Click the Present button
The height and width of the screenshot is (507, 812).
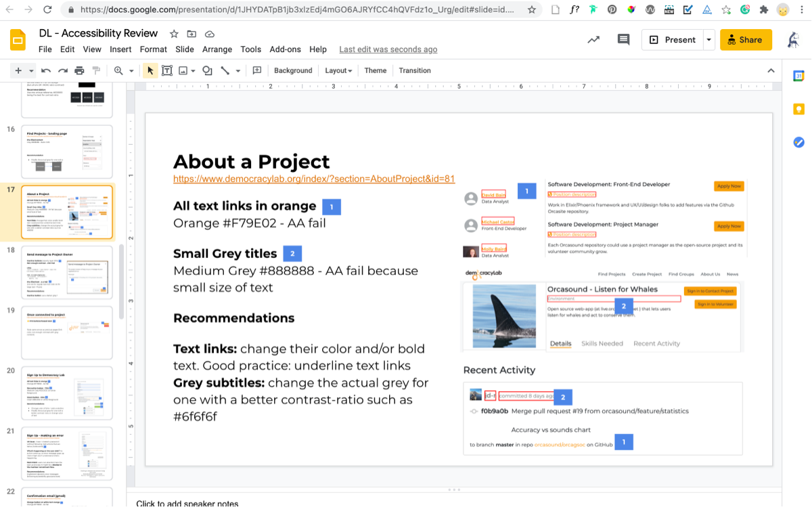[x=673, y=40]
